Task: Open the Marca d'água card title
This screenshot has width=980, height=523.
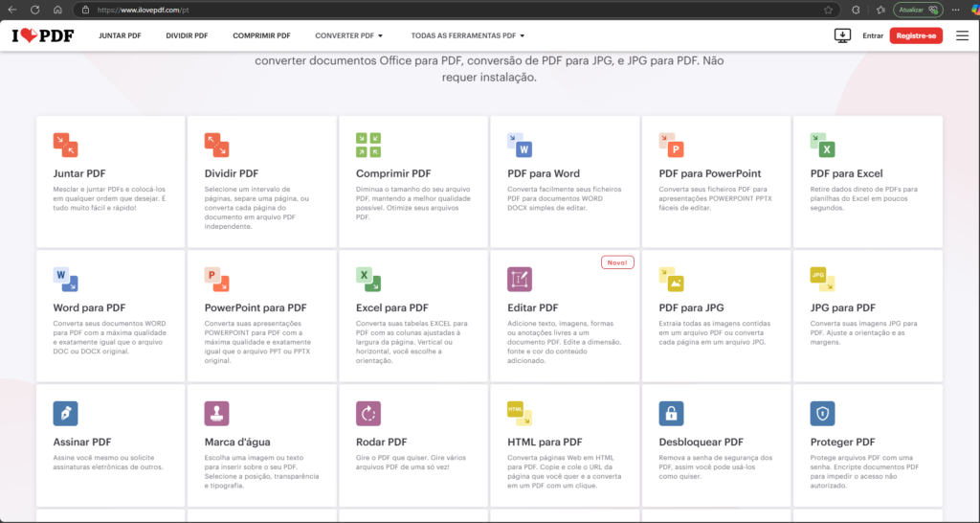Action: tap(237, 442)
